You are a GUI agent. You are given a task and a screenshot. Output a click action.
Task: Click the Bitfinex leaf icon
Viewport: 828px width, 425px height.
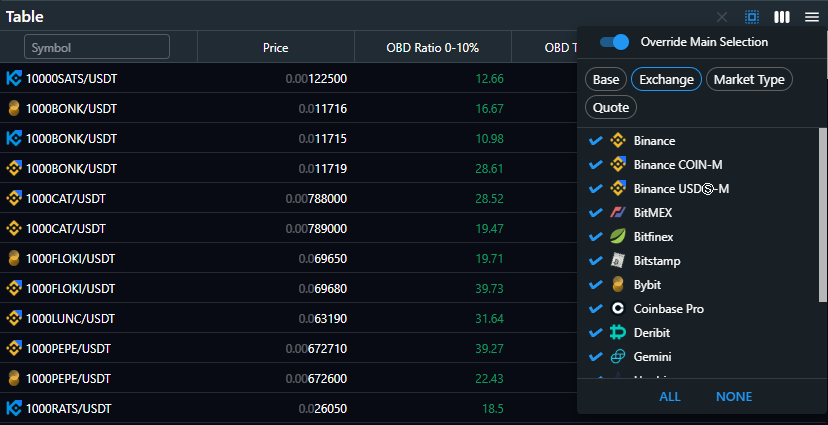617,237
